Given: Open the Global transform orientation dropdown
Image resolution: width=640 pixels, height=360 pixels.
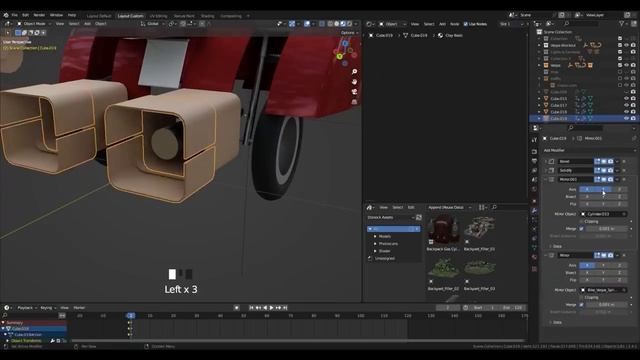Looking at the screenshot, I should [152, 24].
